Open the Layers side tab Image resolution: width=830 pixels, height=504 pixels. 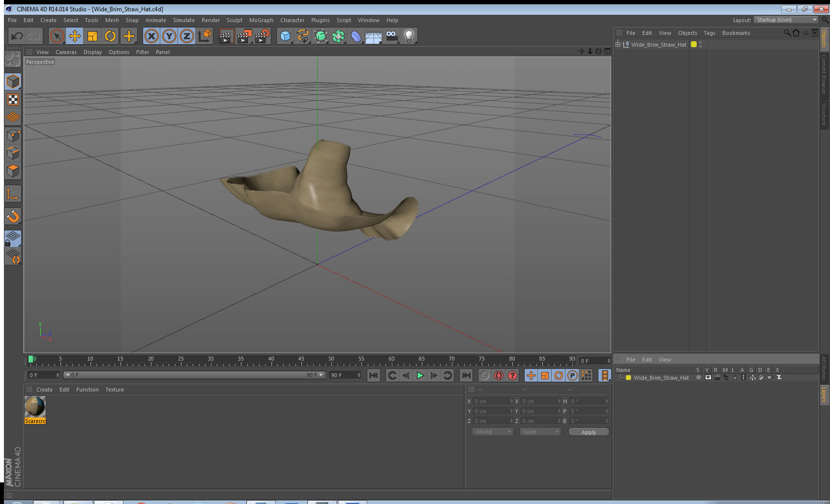click(x=824, y=394)
